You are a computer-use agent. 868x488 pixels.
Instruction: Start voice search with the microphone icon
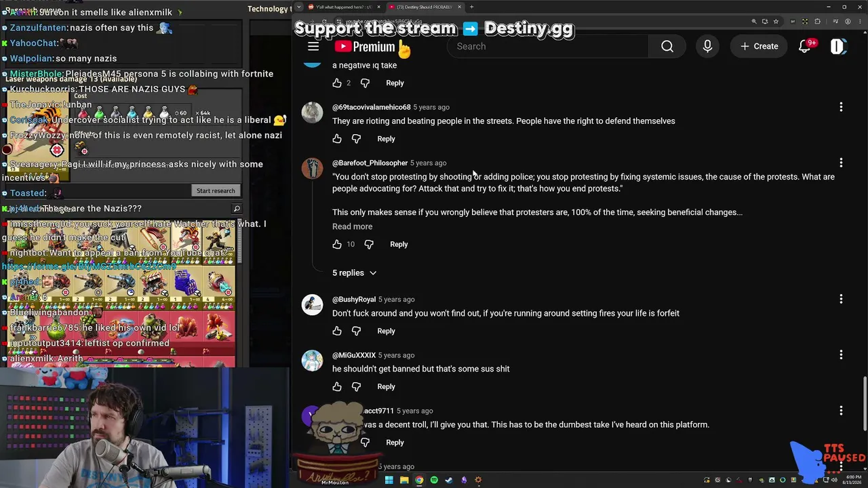click(707, 46)
